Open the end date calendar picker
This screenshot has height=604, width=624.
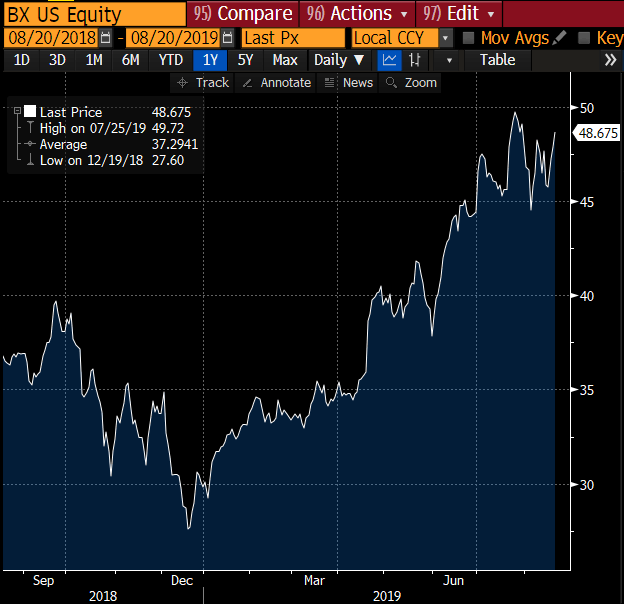[x=230, y=38]
